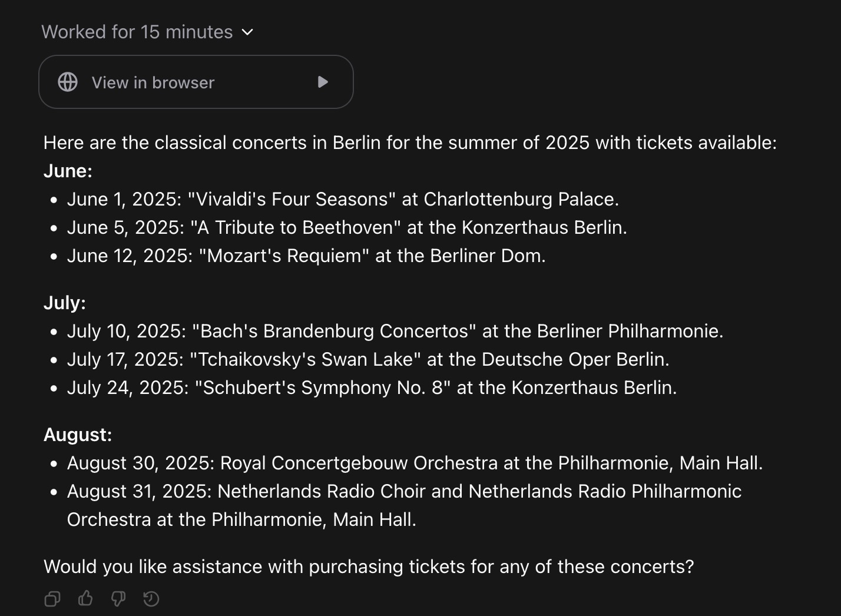
Task: Click the bold "July:" heading
Action: 65,303
